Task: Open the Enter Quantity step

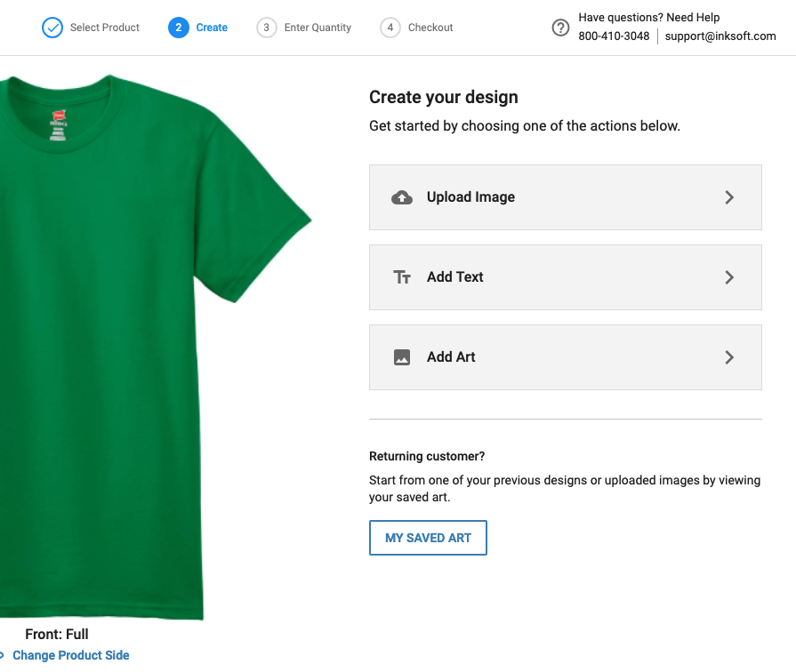Action: coord(318,28)
